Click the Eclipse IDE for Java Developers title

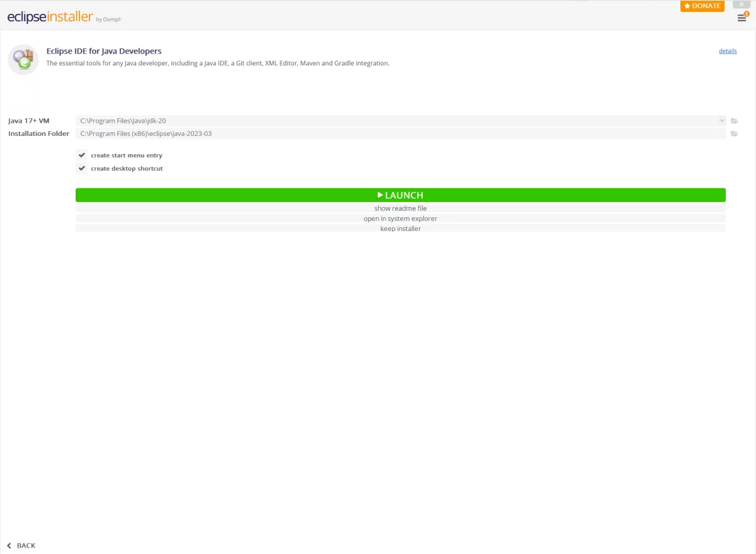104,51
